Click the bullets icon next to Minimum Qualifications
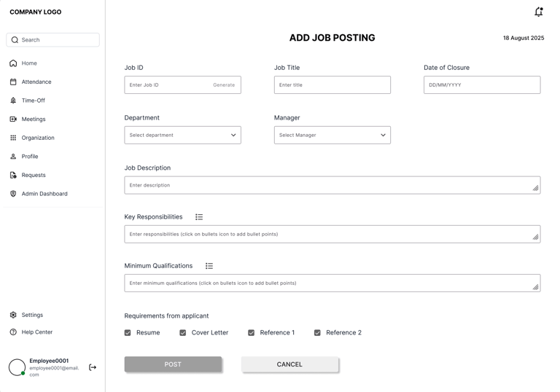Screen dimensions: 560x392 pyautogui.click(x=209, y=266)
